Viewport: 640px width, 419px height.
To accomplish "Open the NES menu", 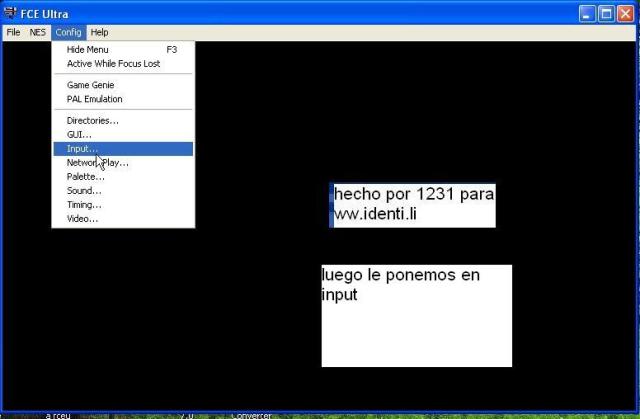I will [38, 33].
